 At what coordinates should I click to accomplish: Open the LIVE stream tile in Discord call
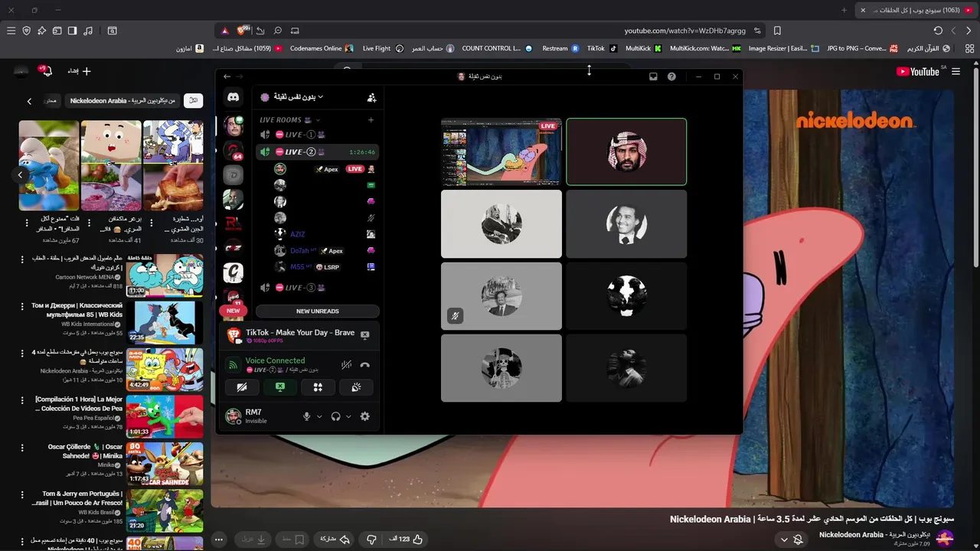(x=501, y=152)
